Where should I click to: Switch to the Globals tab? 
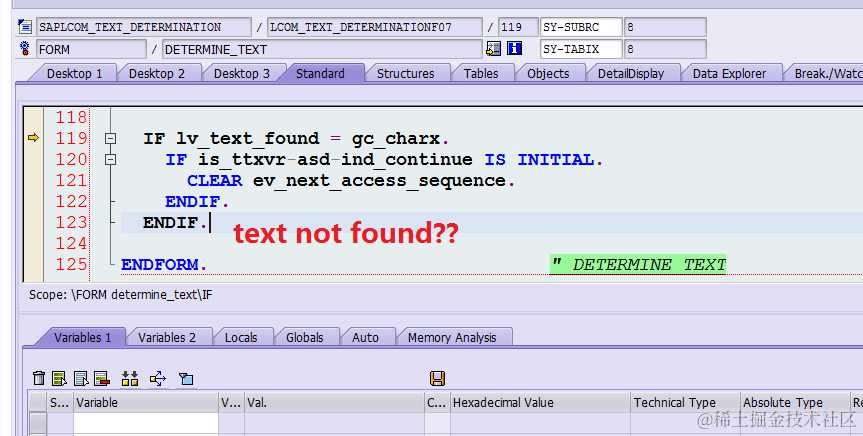pyautogui.click(x=304, y=337)
